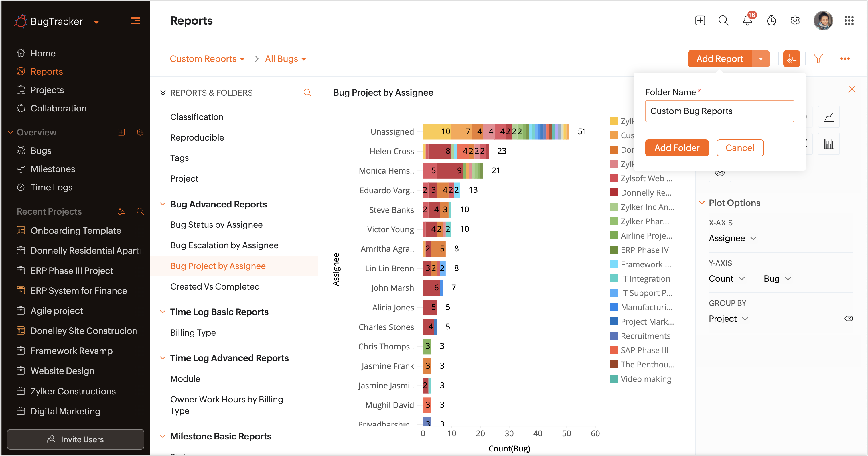Image resolution: width=868 pixels, height=456 pixels.
Task: Click the chart settings icon
Action: point(791,59)
